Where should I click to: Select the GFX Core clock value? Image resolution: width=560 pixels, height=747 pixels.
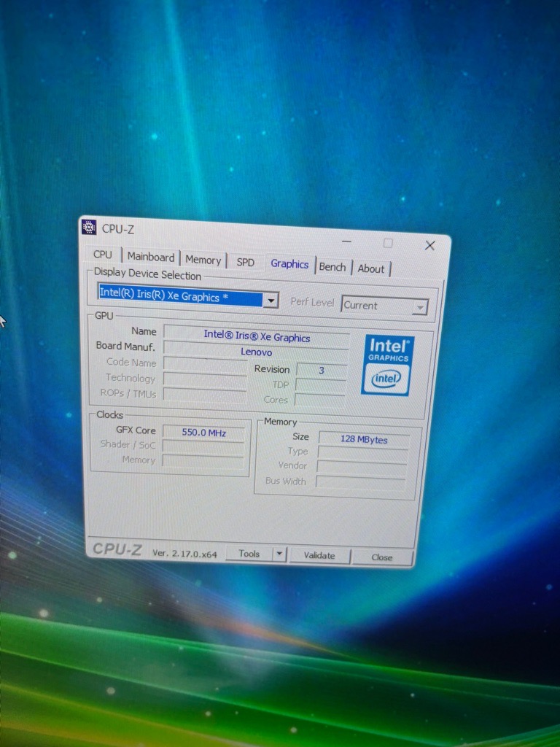204,433
